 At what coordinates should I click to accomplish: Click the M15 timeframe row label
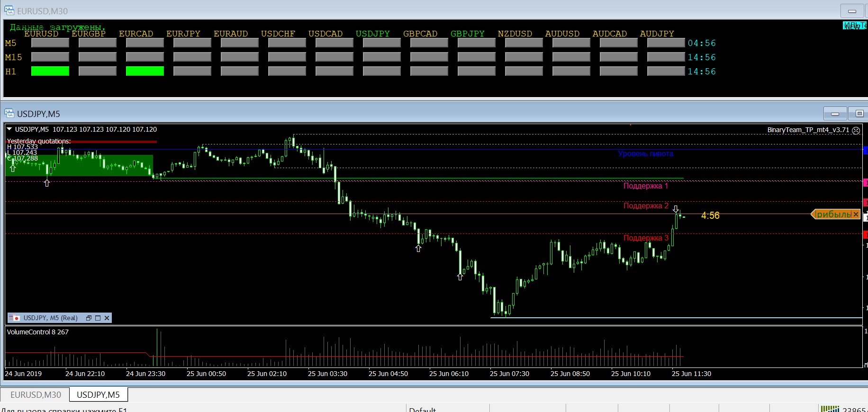tap(13, 57)
